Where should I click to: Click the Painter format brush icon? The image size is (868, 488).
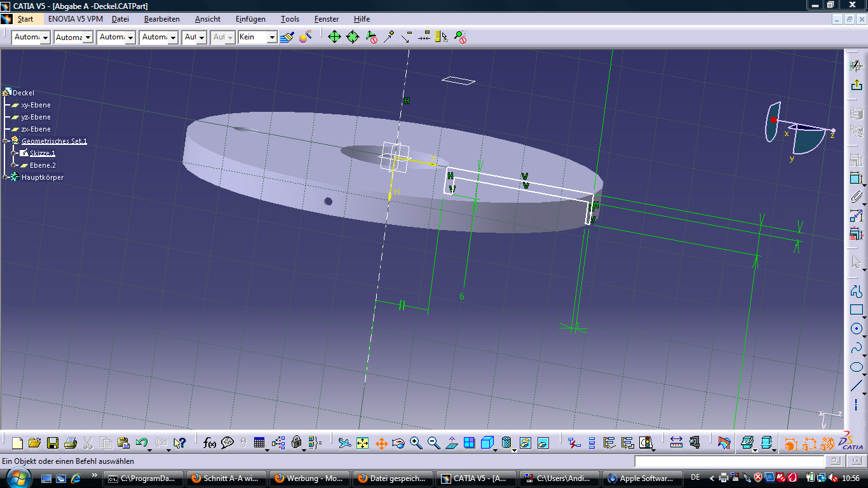coord(287,37)
